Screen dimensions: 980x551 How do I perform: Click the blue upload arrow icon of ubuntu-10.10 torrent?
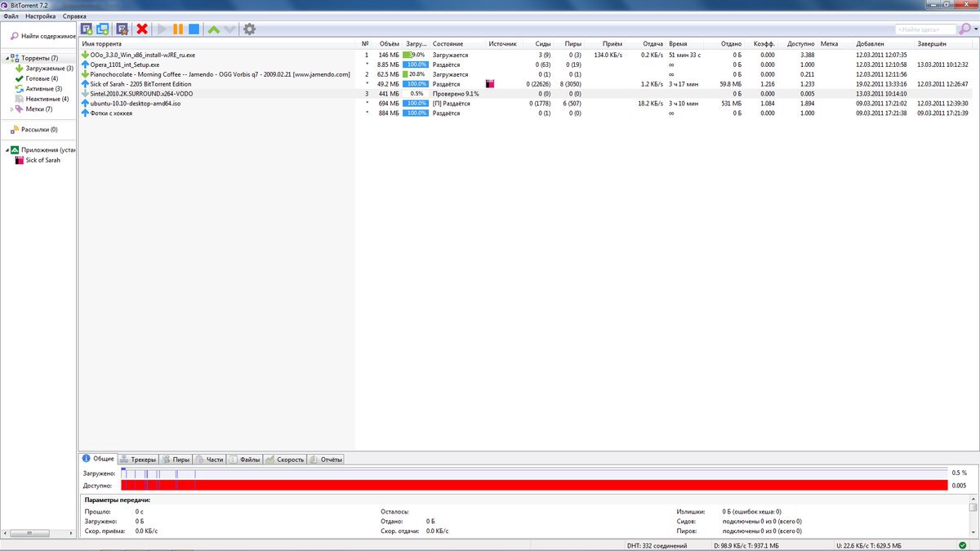(x=85, y=104)
